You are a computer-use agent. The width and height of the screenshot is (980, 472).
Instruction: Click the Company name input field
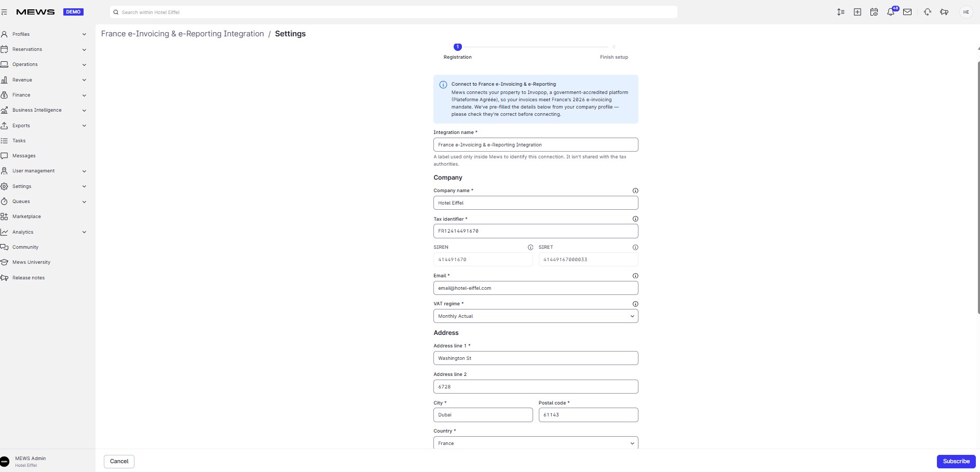click(x=536, y=203)
